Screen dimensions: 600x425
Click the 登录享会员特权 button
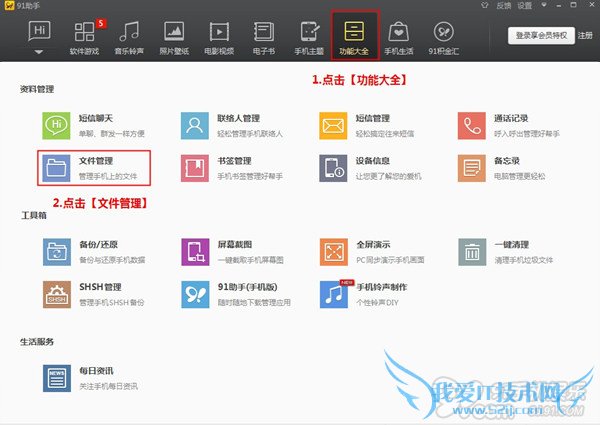pyautogui.click(x=541, y=36)
